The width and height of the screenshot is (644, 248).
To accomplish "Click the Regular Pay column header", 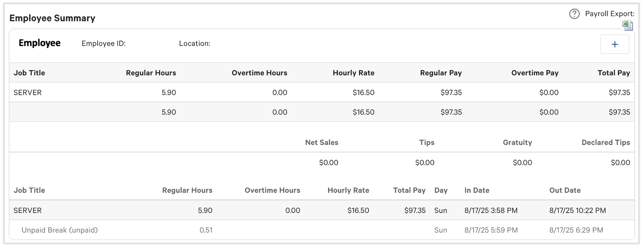I will click(441, 73).
